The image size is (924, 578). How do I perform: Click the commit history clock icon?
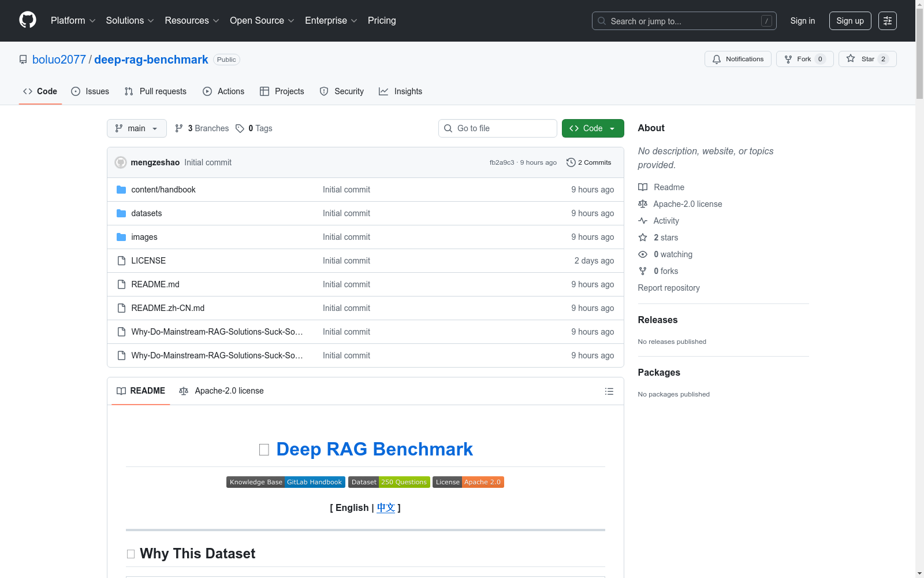tap(571, 162)
